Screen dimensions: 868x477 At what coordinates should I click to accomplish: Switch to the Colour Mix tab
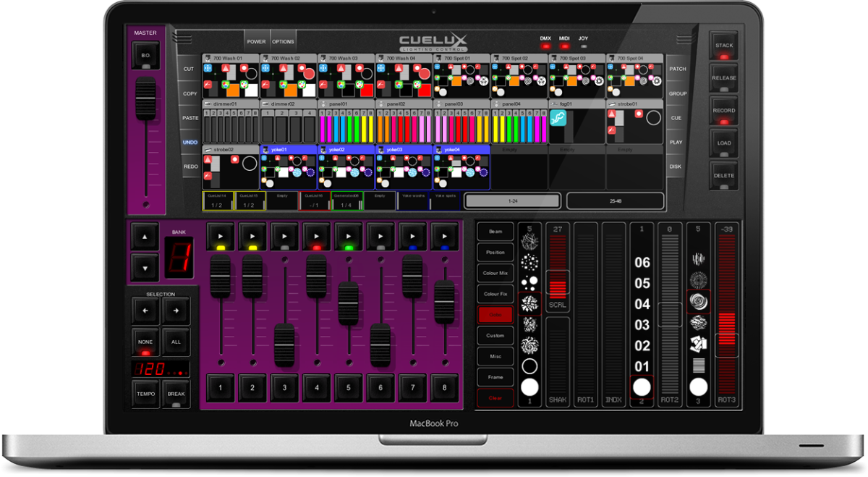(x=495, y=273)
